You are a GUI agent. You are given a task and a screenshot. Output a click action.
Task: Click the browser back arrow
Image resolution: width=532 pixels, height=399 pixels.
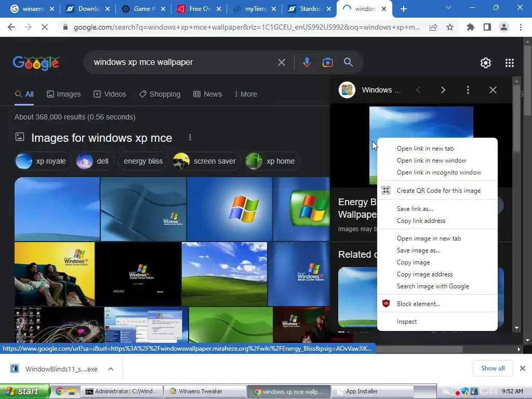[x=11, y=27]
